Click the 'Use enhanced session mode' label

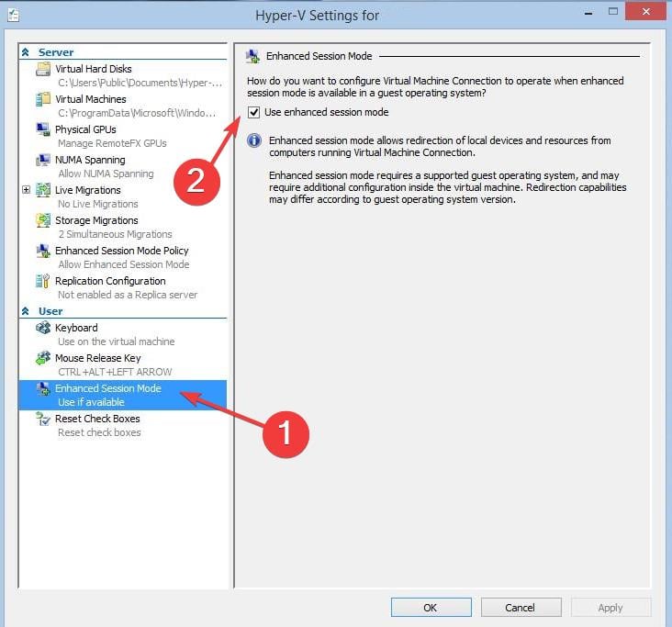[x=327, y=112]
